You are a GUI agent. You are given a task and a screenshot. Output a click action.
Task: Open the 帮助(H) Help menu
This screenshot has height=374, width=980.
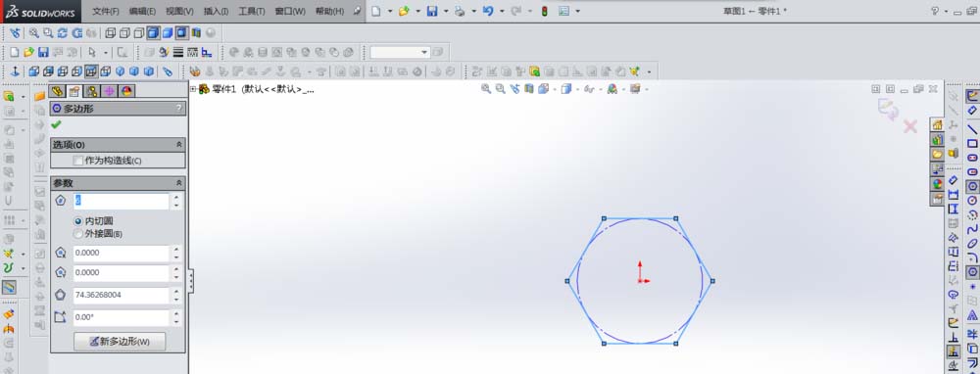click(x=329, y=11)
